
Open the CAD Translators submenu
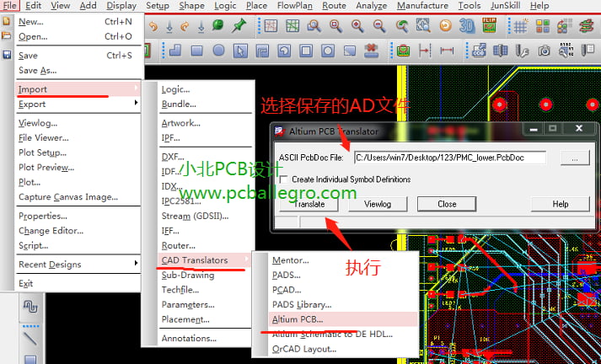(x=204, y=260)
